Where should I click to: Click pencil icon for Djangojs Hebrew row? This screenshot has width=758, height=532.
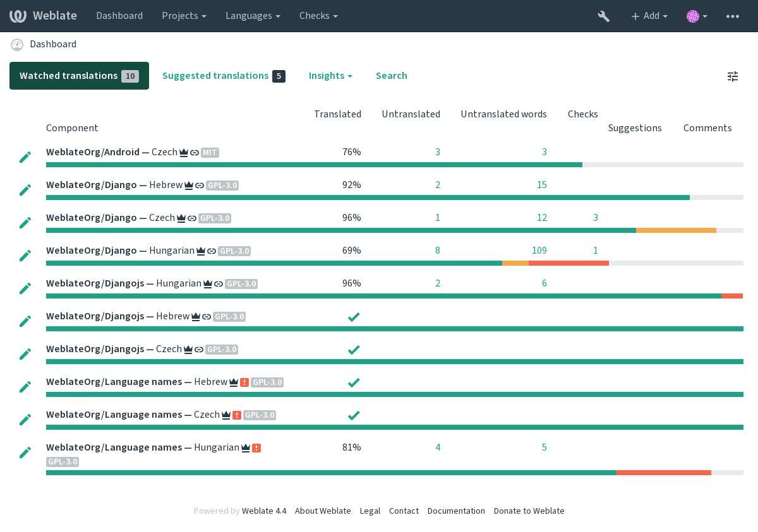(x=25, y=321)
